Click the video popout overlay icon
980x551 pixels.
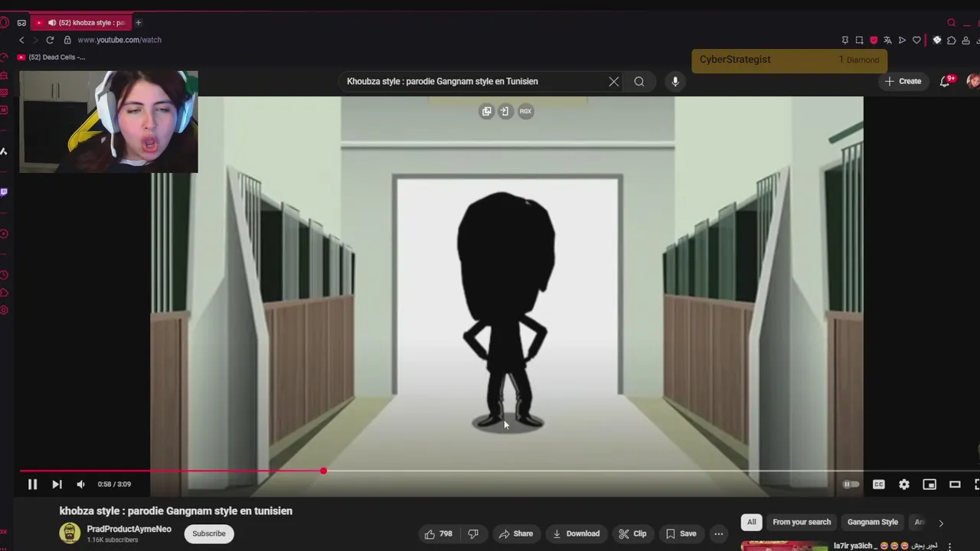pyautogui.click(x=486, y=111)
